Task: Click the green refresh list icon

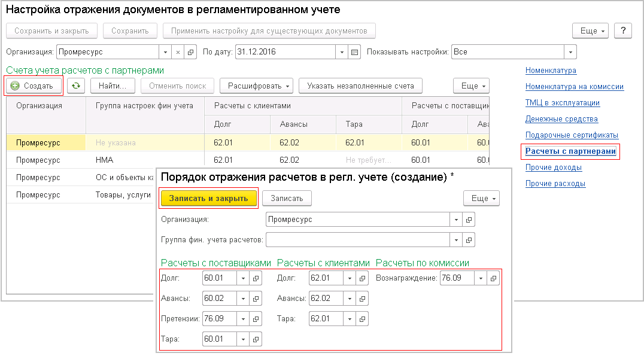Action: pyautogui.click(x=76, y=86)
